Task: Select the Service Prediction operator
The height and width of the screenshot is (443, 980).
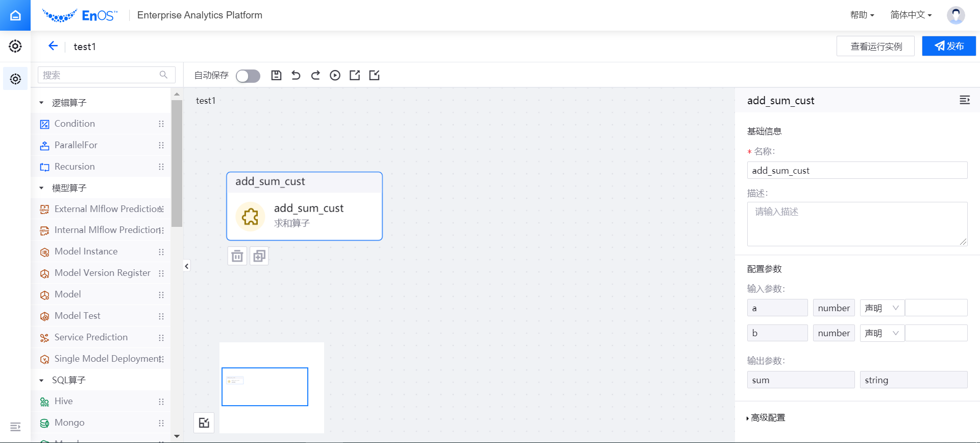Action: point(101,337)
